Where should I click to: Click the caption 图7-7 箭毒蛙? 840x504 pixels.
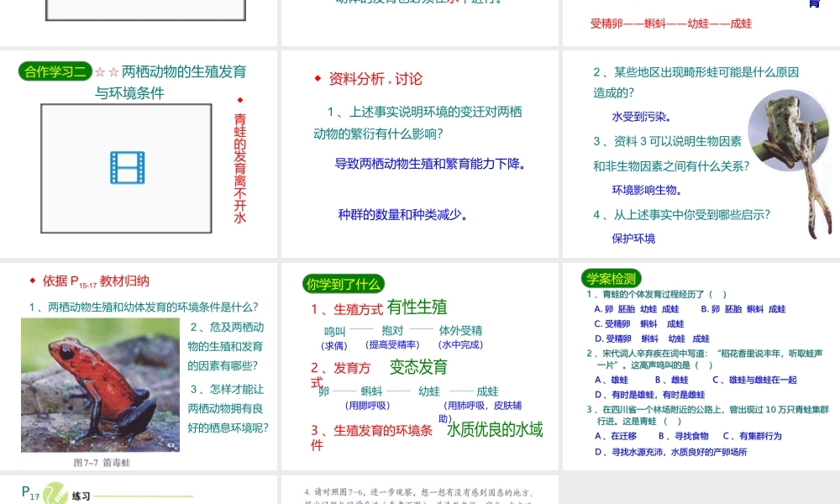(102, 462)
